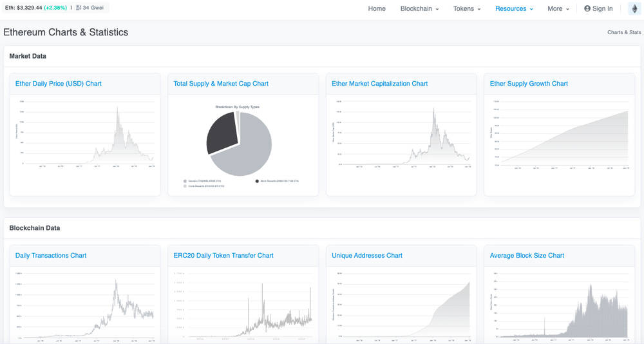Expand the Blockchain menu
644x344 pixels.
[x=419, y=8]
